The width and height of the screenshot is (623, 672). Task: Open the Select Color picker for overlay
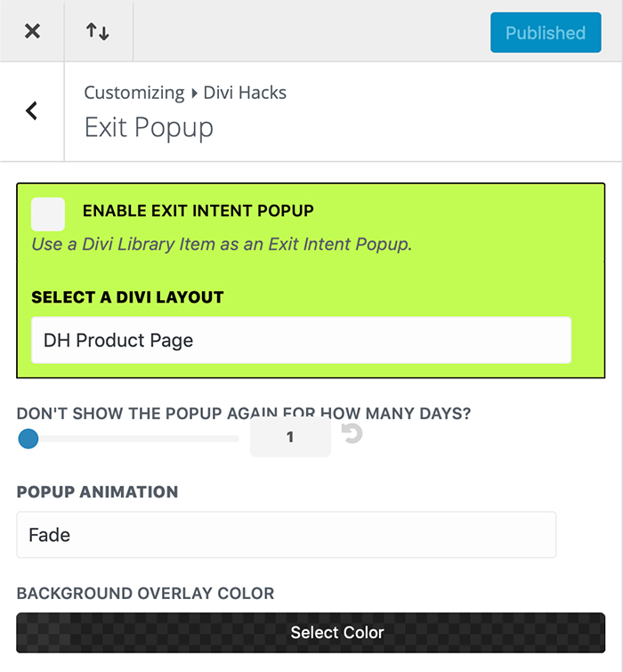[311, 633]
